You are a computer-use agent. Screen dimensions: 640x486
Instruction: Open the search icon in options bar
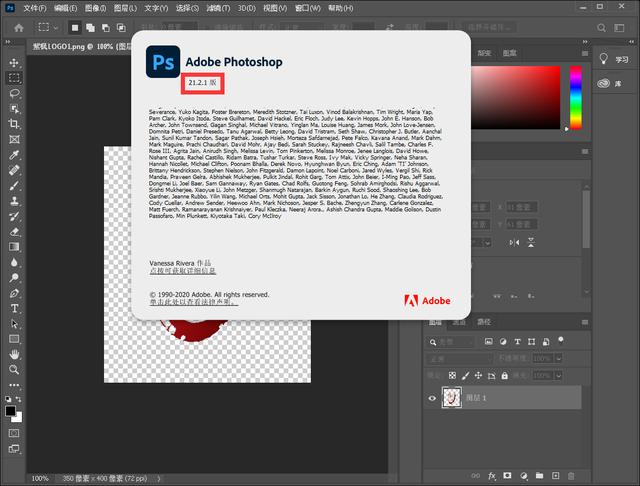pyautogui.click(x=601, y=28)
